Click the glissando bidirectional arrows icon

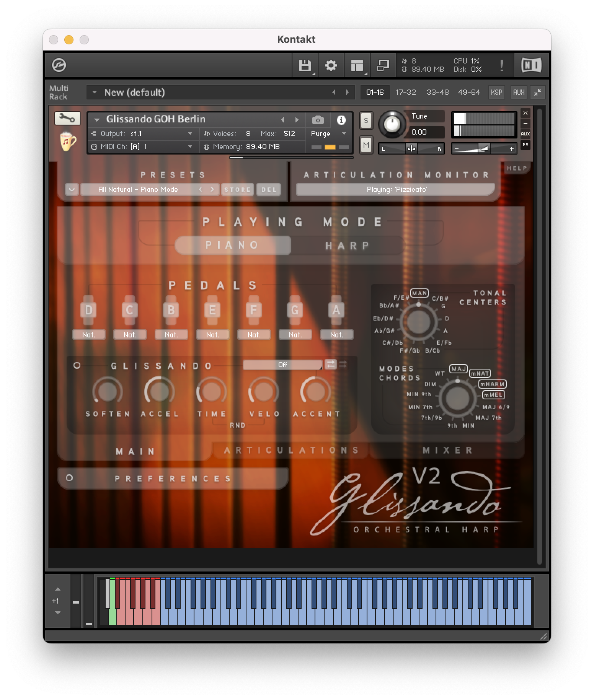point(331,365)
